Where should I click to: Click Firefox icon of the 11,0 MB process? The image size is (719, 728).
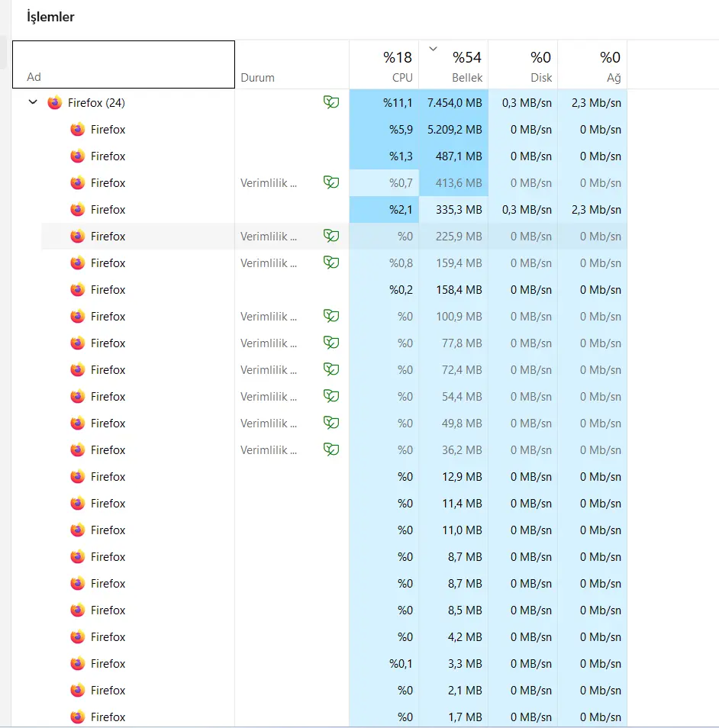tap(78, 530)
